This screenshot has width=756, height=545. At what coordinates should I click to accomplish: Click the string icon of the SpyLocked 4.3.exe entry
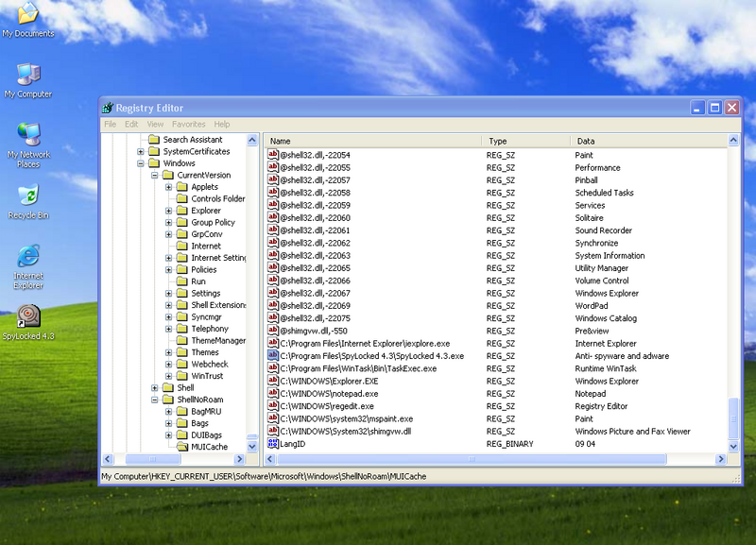(x=273, y=356)
